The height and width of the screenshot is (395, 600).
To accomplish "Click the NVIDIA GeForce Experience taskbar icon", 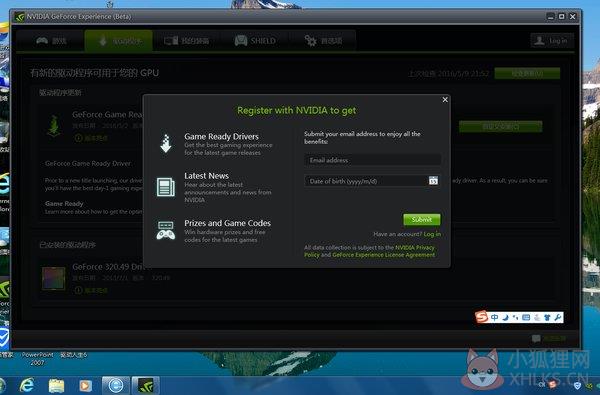I will point(145,385).
